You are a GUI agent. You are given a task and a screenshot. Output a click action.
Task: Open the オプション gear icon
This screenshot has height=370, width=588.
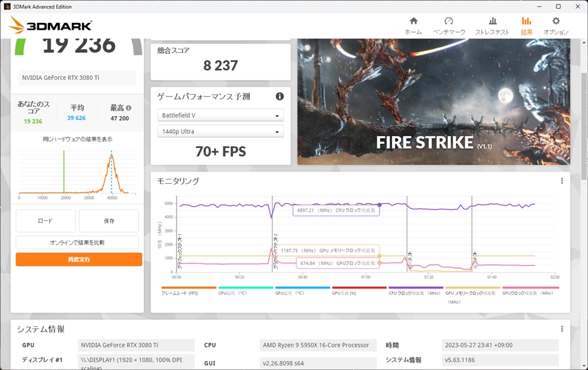(x=556, y=21)
